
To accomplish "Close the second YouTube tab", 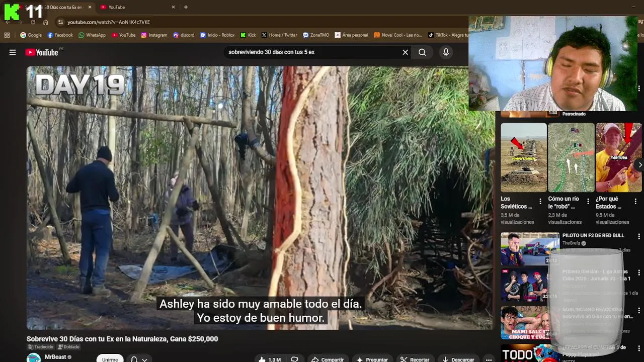I will click(174, 7).
